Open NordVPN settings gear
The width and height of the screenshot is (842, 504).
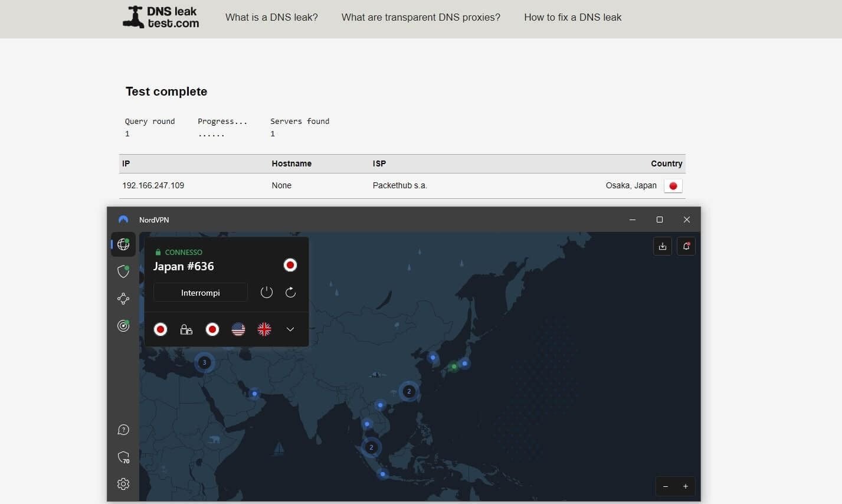123,484
